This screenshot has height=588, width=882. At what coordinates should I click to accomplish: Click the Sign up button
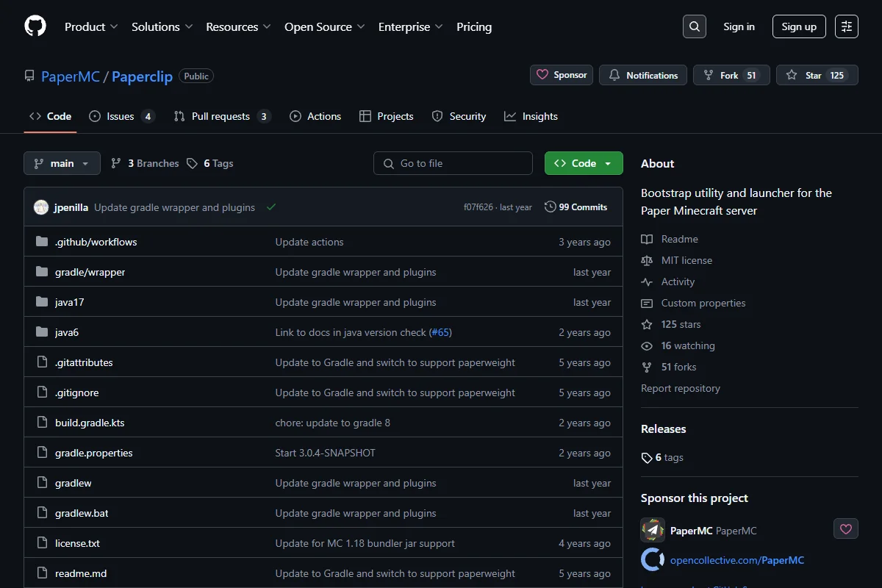(799, 26)
